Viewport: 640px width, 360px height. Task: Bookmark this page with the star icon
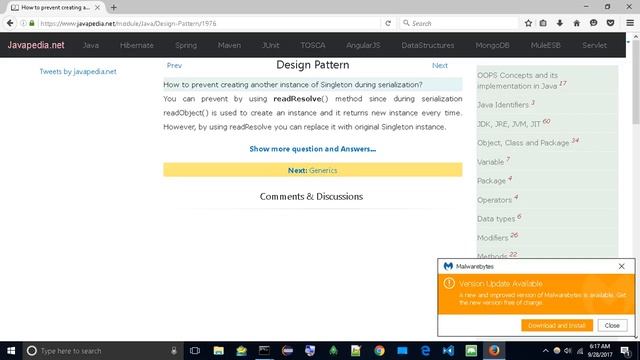(x=528, y=23)
